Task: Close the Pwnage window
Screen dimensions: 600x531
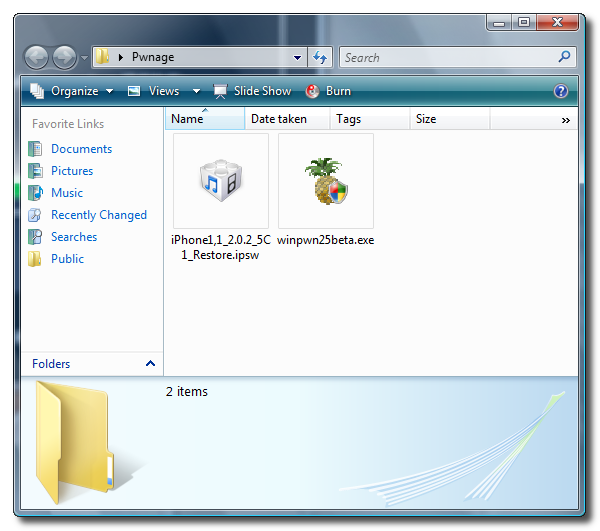Action: click(x=558, y=22)
